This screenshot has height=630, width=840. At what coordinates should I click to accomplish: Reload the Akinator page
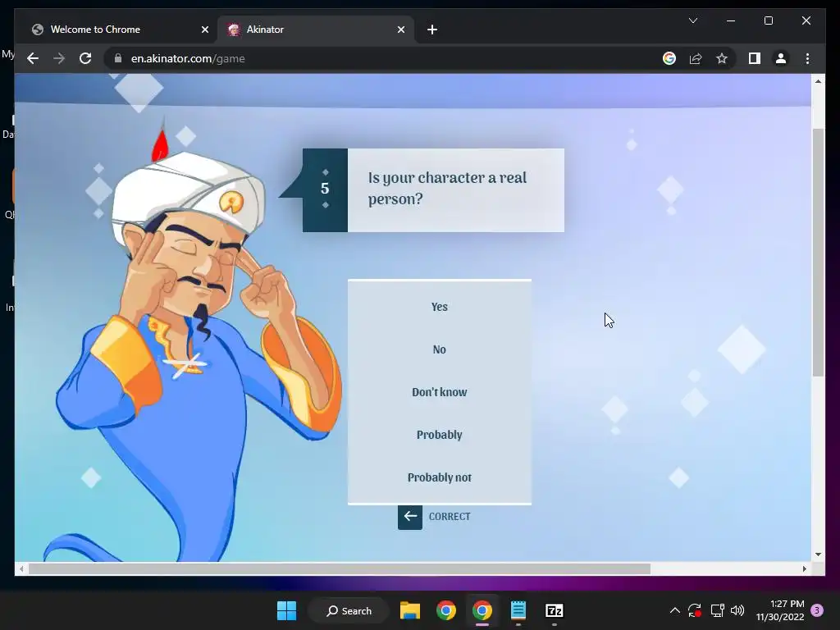pyautogui.click(x=85, y=58)
